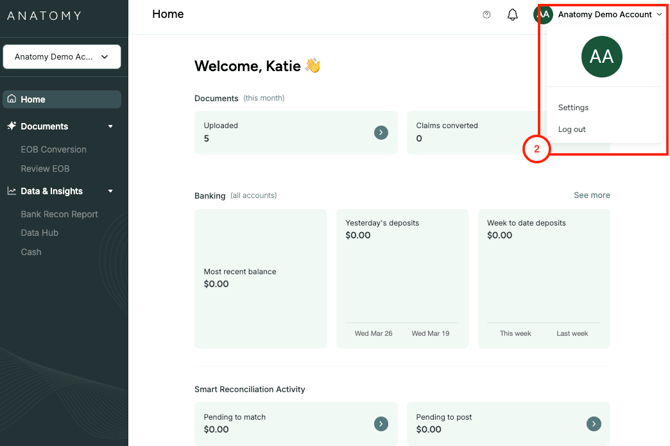Select Settings from account menu
The width and height of the screenshot is (670, 446).
coord(573,107)
